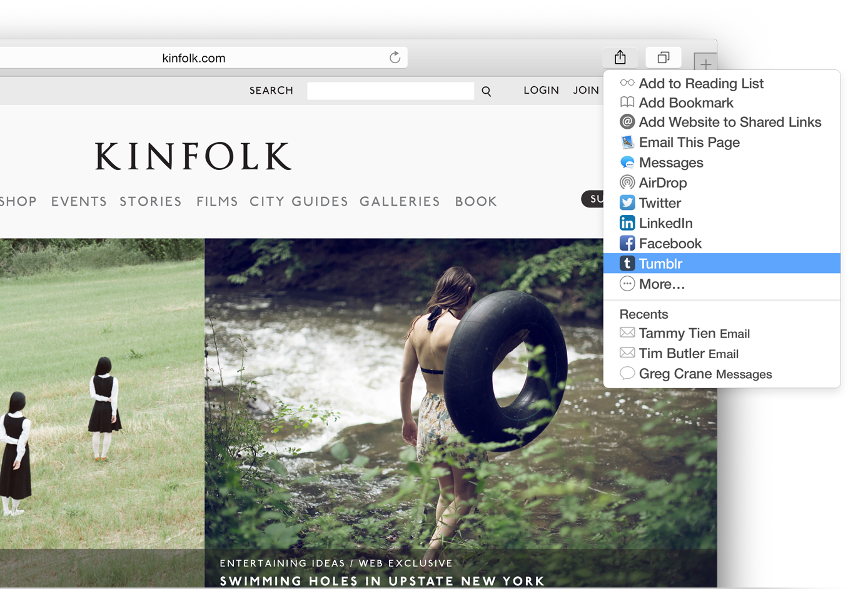This screenshot has width=868, height=600.
Task: Click the LOGIN link
Action: 541,91
